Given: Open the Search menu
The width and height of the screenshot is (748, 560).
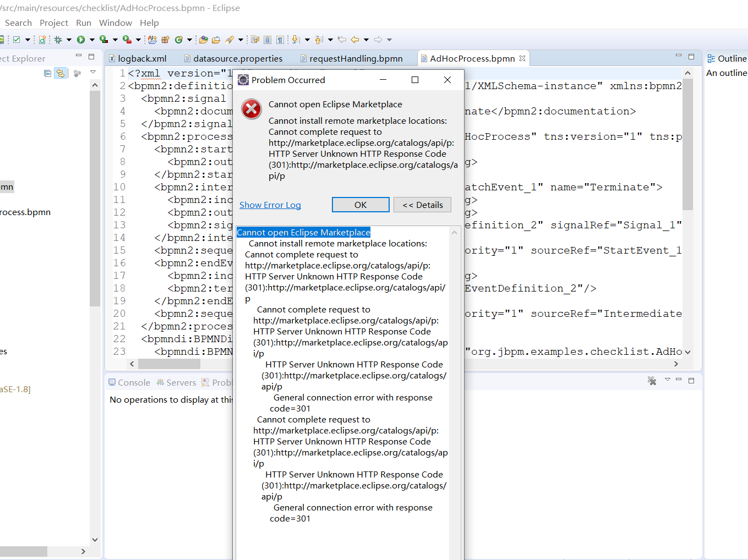Looking at the screenshot, I should point(18,23).
